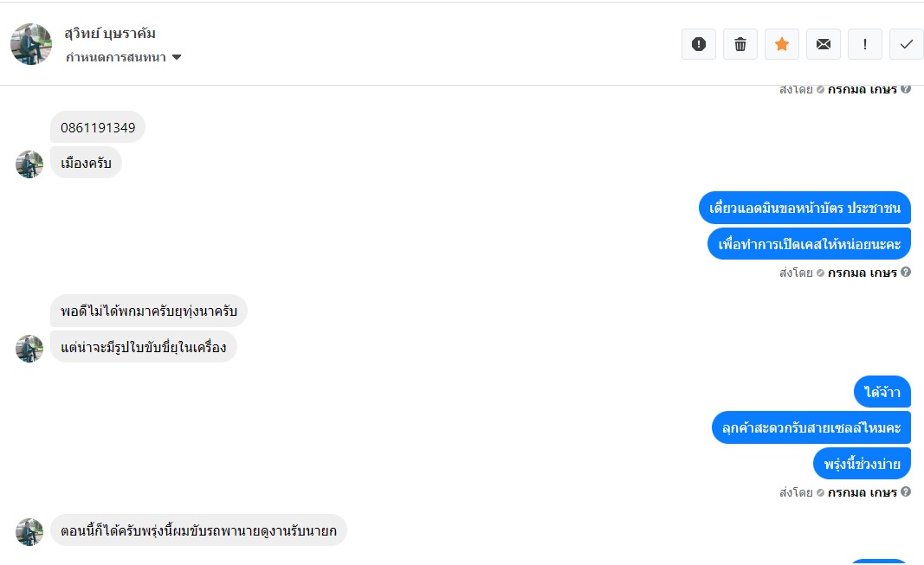This screenshot has height=565, width=924.
Task: Toggle the orange star follow-up marker
Action: pos(781,44)
